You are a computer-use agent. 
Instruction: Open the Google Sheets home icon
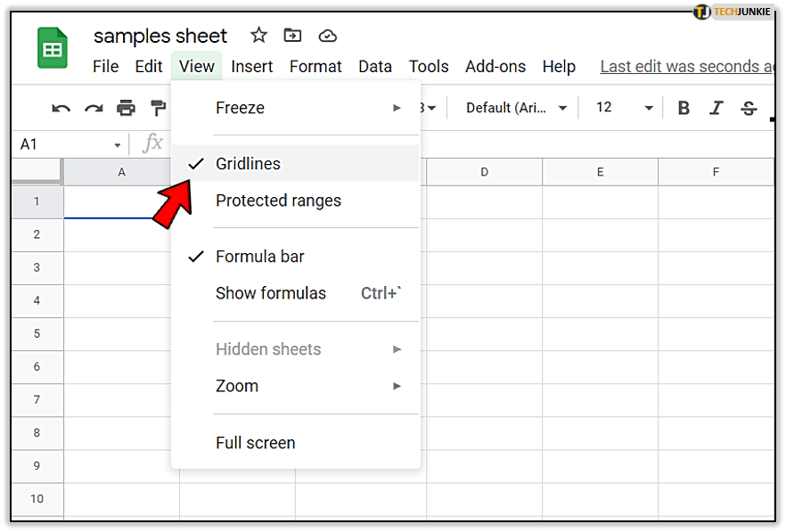(53, 47)
